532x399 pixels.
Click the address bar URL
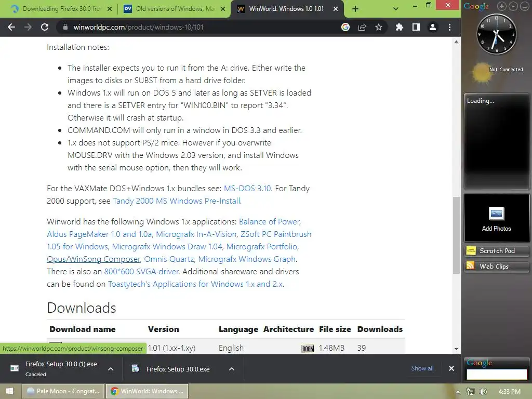138,27
